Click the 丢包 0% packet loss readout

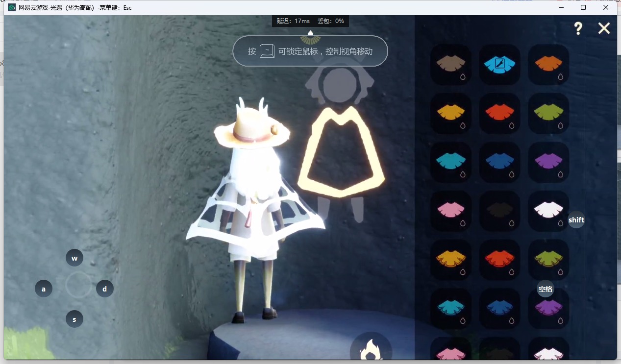[x=331, y=21]
